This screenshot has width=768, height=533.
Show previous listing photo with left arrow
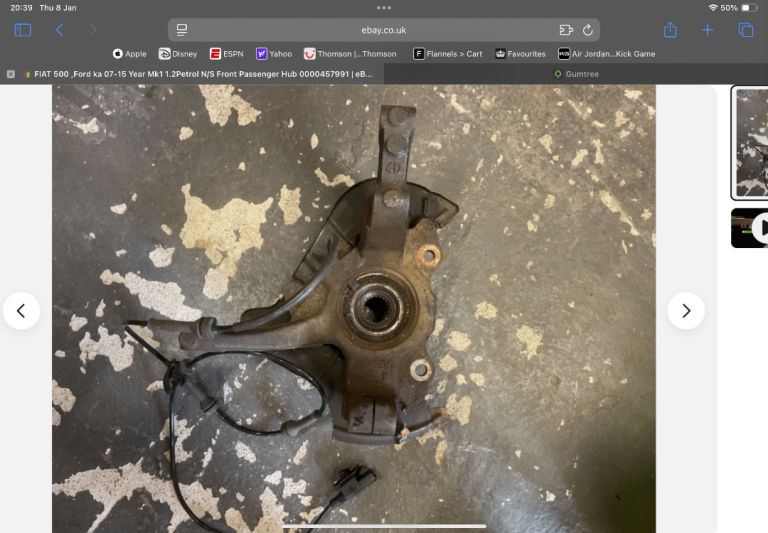pos(21,311)
